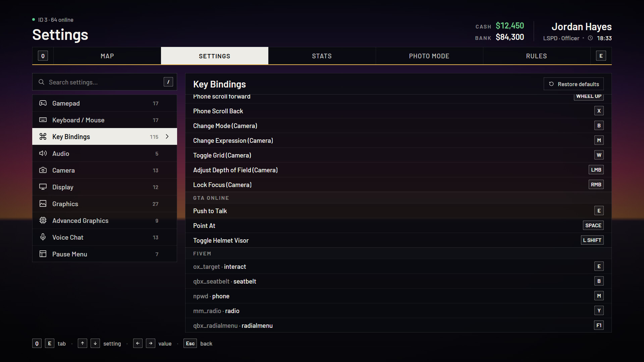Click the Audio speaker icon
The image size is (644, 362).
43,154
